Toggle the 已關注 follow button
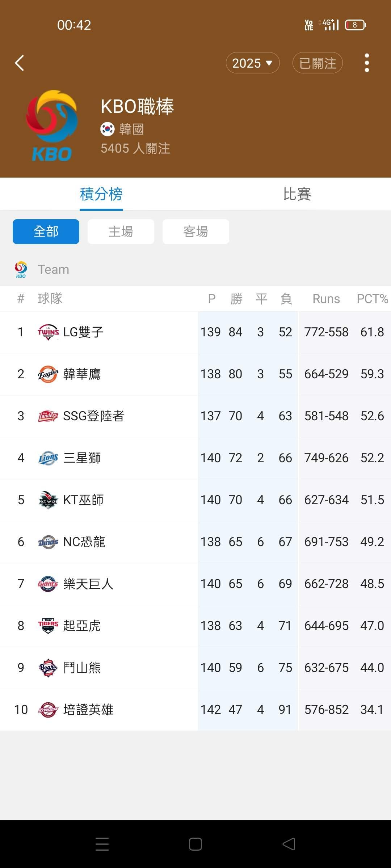391x868 pixels. 318,63
